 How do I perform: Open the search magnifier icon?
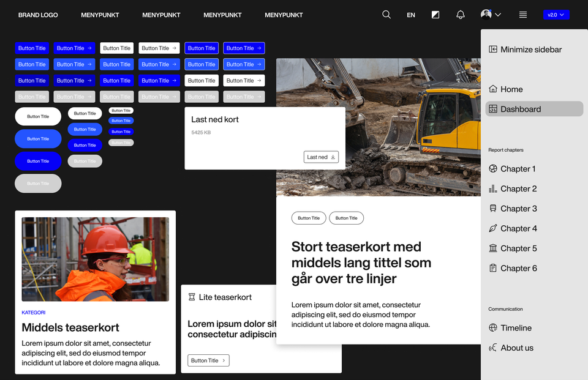coord(386,14)
